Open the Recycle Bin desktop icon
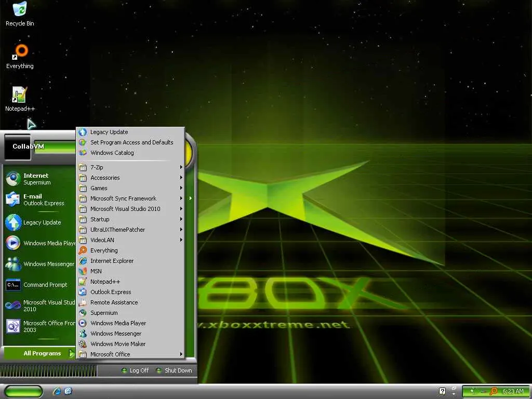 point(20,14)
